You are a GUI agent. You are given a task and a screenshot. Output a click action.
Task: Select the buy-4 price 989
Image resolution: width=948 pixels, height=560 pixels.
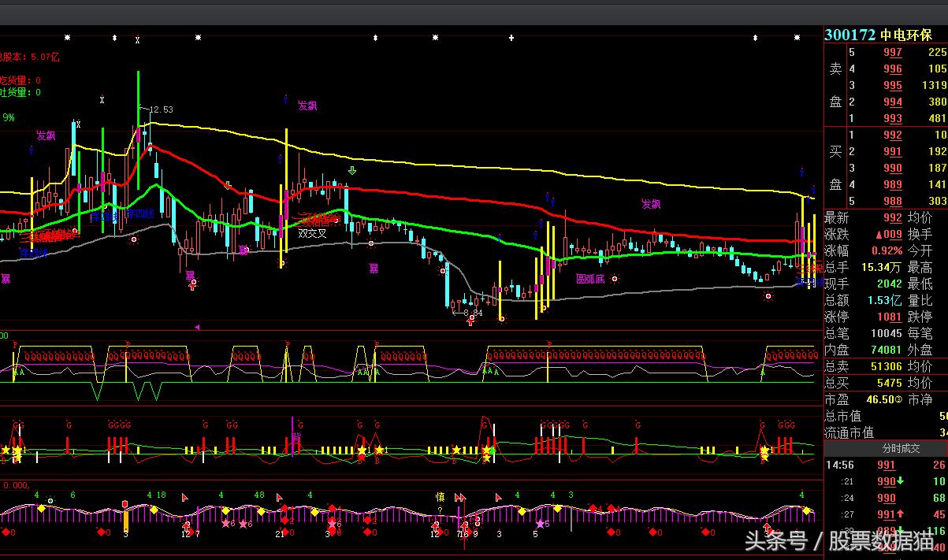coord(893,184)
